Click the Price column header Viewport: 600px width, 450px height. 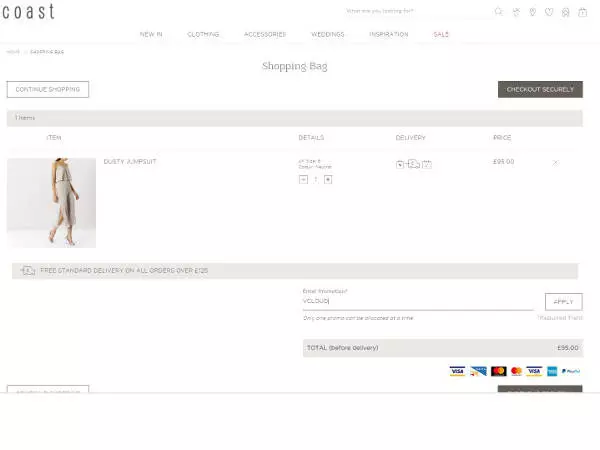[x=502, y=137]
